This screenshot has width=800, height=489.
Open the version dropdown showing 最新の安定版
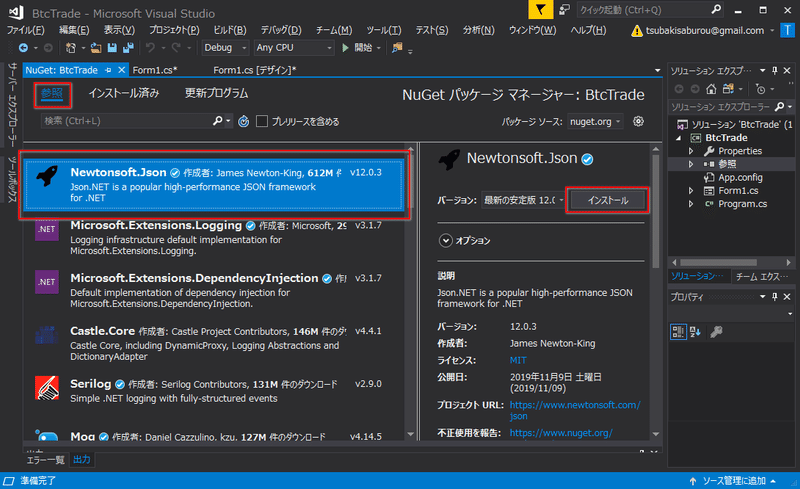pyautogui.click(x=522, y=200)
